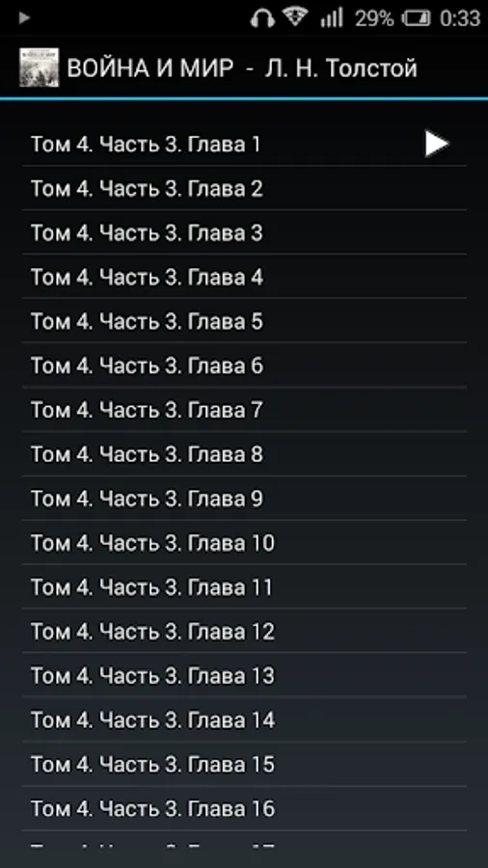Choose Том 4. Часть 3. Глава 4
488x868 pixels.
(x=244, y=277)
